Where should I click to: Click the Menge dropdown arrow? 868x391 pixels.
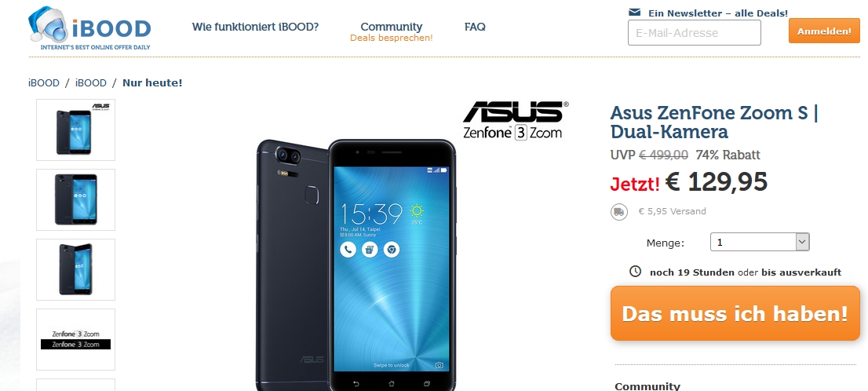click(x=802, y=242)
